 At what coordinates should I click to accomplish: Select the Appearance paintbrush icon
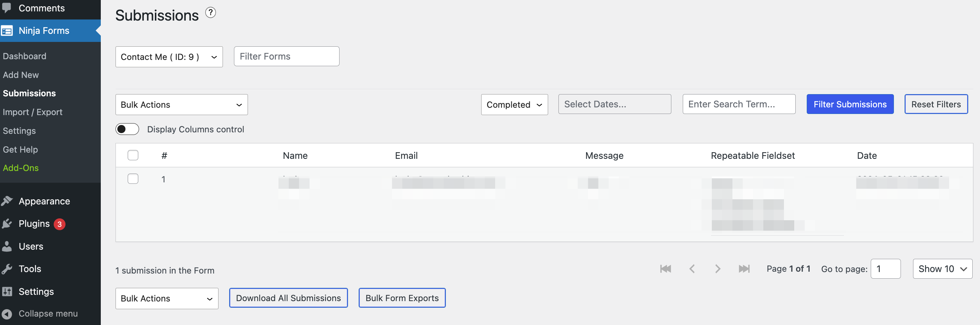pos(8,201)
